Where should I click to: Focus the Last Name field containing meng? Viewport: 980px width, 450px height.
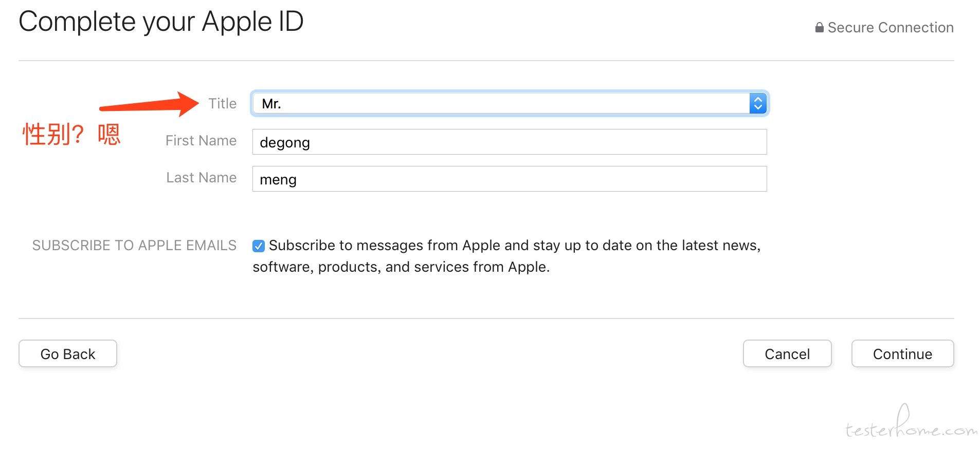(x=509, y=179)
